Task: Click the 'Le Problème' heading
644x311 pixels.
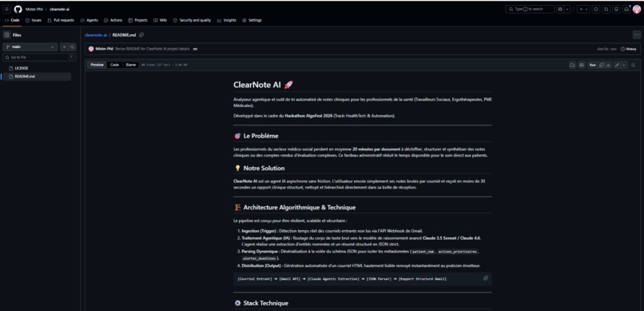Action: (x=256, y=136)
